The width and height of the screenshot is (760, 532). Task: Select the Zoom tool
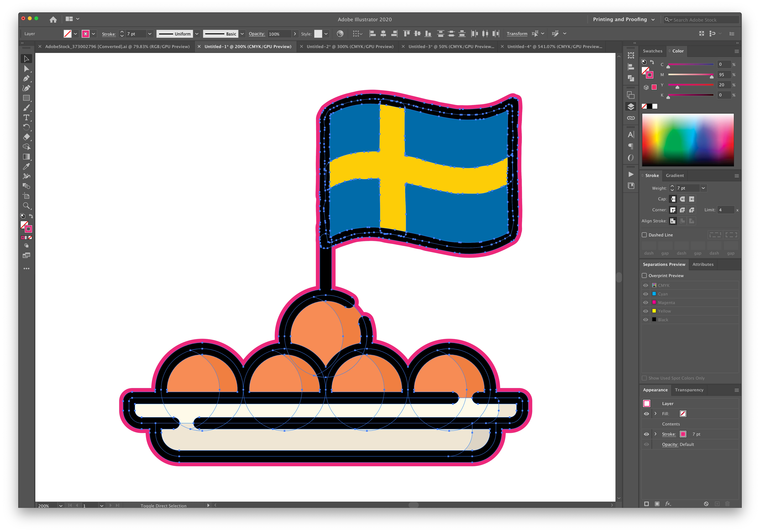click(x=26, y=205)
